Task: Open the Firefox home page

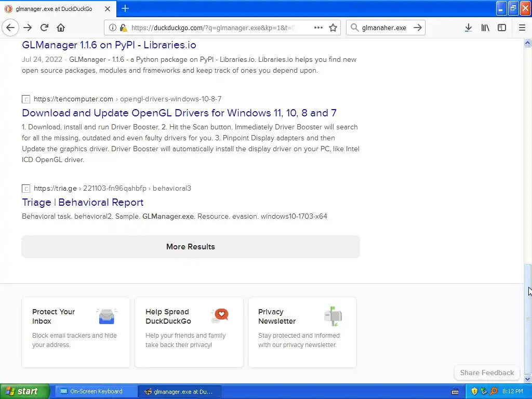Action: (x=61, y=28)
